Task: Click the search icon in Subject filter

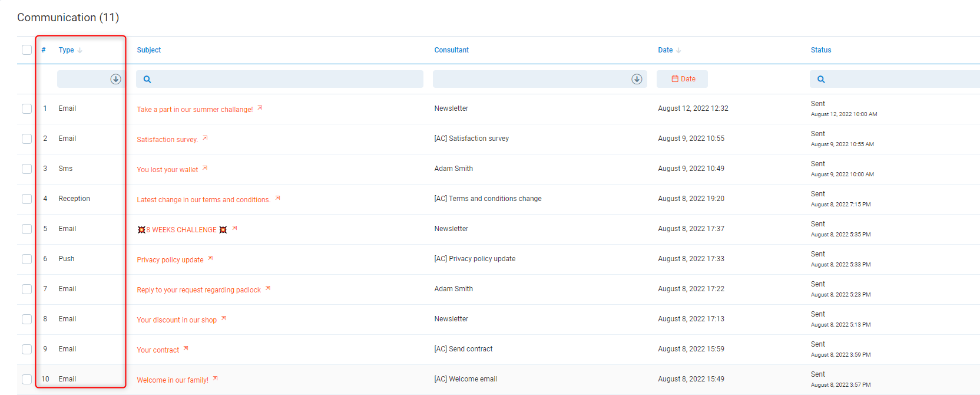Action: (x=147, y=79)
